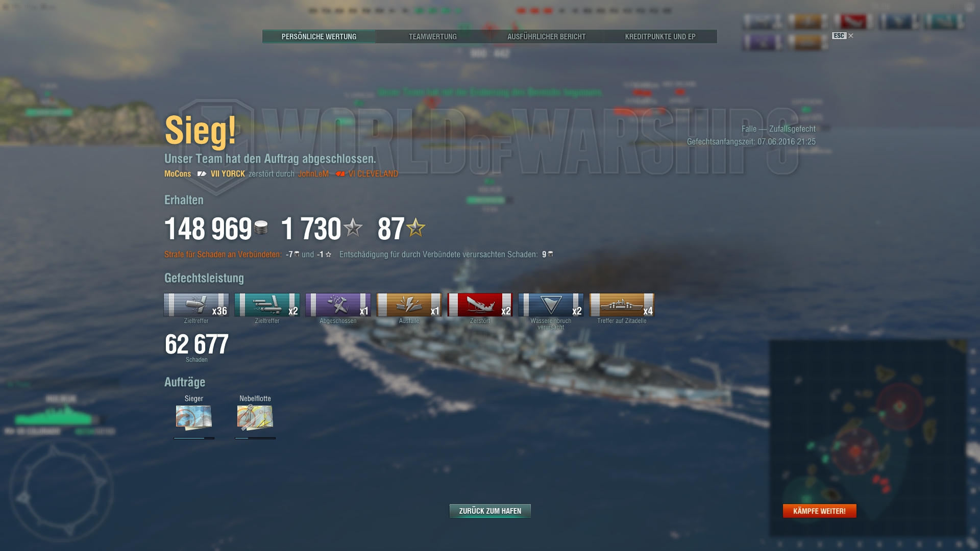Click the silver credits coin icon

[261, 228]
